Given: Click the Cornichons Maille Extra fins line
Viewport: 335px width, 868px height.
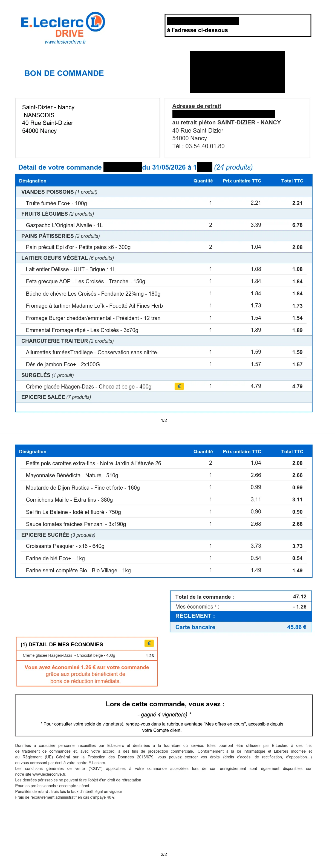Looking at the screenshot, I should pos(164,500).
